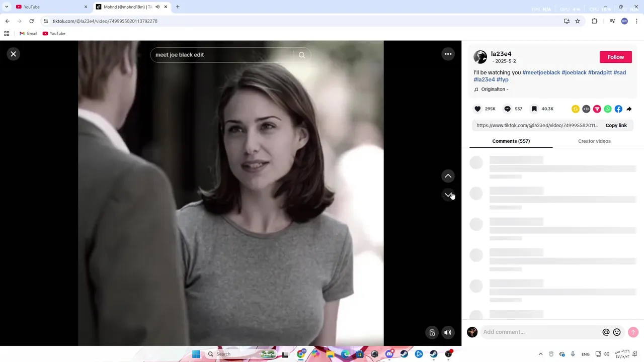Open hashtag #sad

(x=619, y=72)
